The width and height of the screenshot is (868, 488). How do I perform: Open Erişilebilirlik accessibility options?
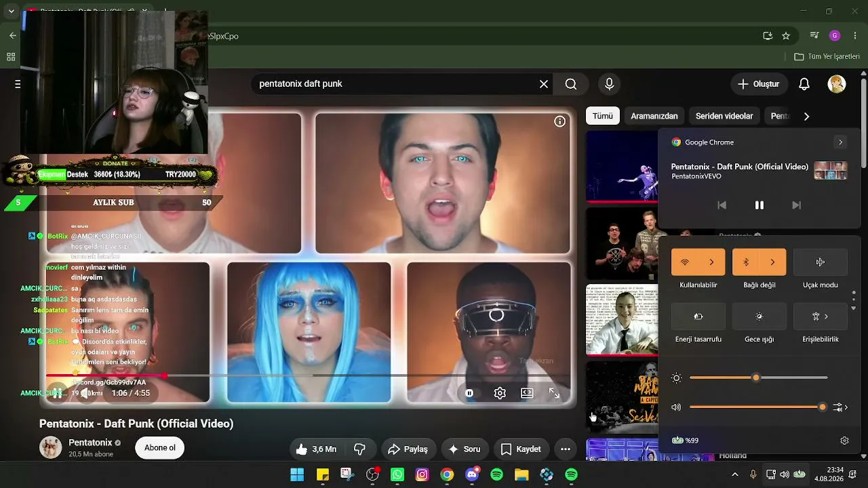point(821,317)
